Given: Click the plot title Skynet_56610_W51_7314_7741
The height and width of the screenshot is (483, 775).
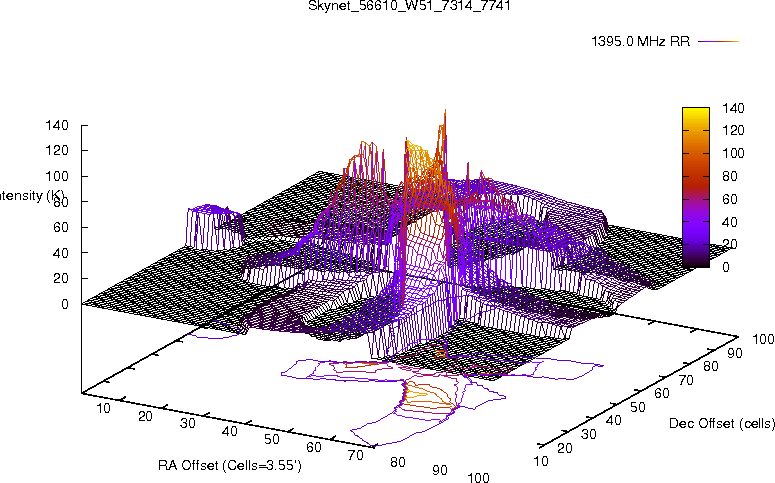Looking at the screenshot, I should (x=409, y=6).
